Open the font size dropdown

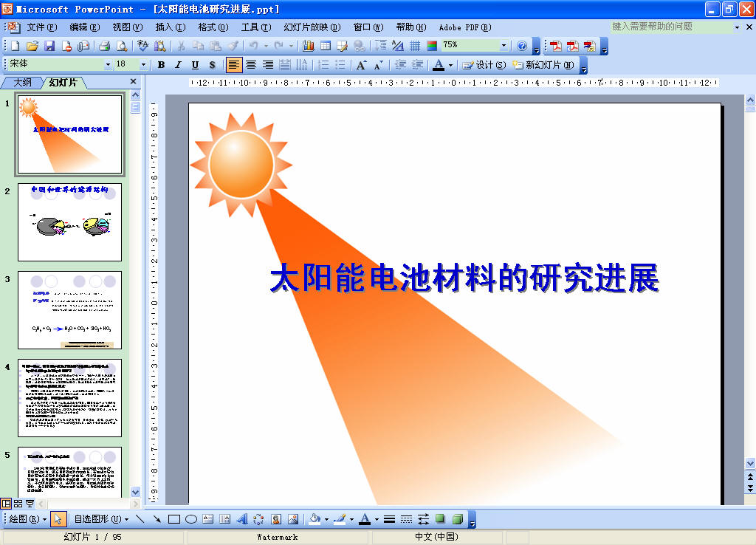click(143, 64)
